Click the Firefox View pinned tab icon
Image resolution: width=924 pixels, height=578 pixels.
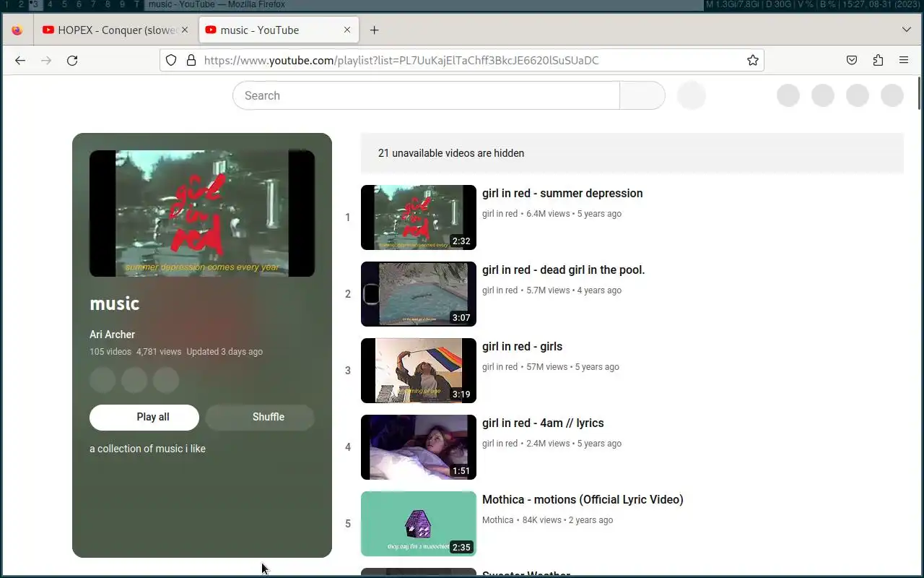(x=17, y=30)
